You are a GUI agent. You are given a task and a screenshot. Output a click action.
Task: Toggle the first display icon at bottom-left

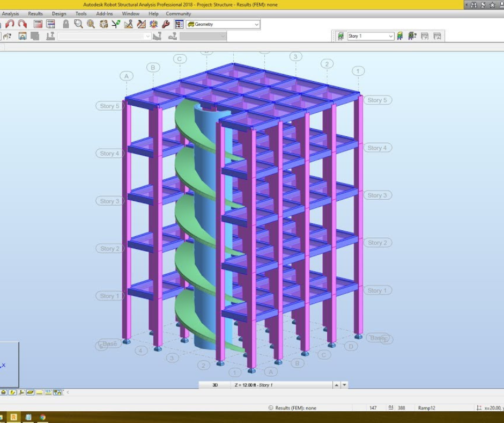[x=4, y=392]
